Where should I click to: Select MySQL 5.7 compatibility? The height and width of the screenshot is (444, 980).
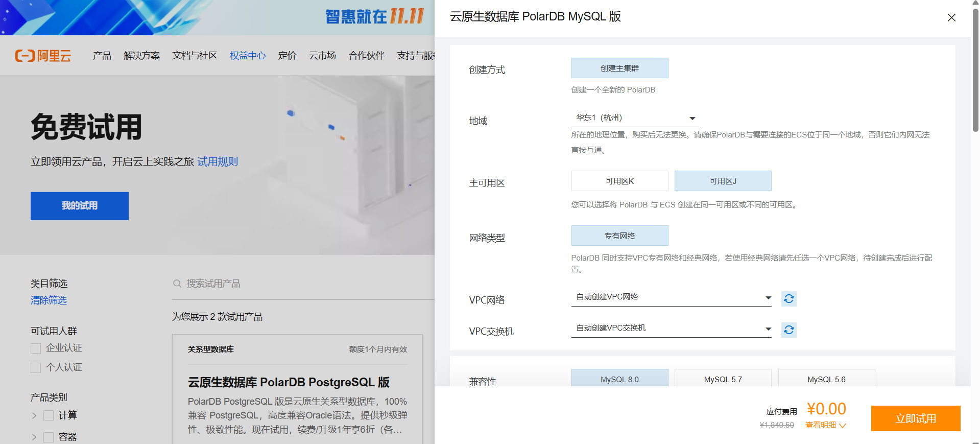(x=723, y=378)
